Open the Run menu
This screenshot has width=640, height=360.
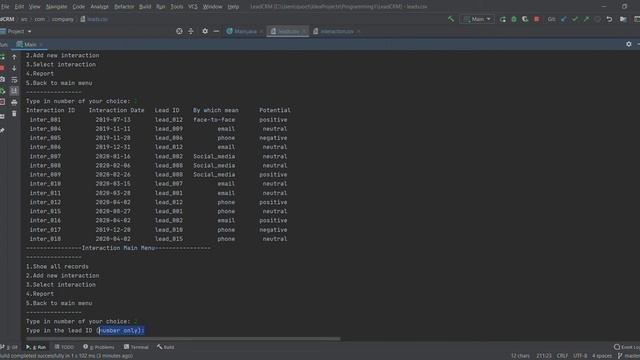pyautogui.click(x=161, y=7)
